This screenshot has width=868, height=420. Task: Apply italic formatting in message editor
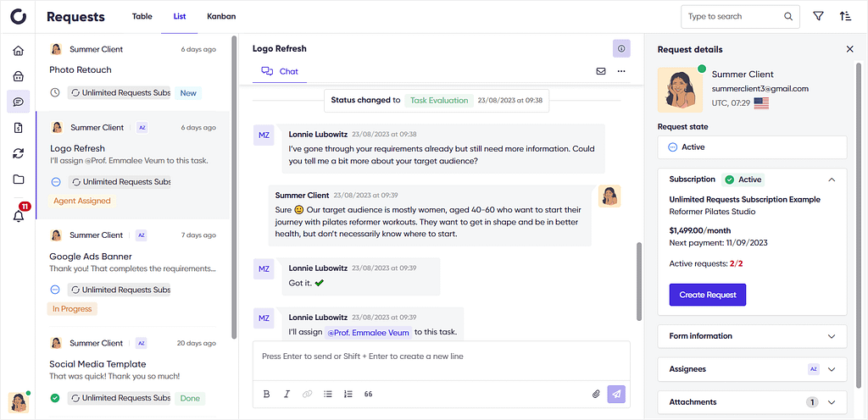[x=287, y=394]
